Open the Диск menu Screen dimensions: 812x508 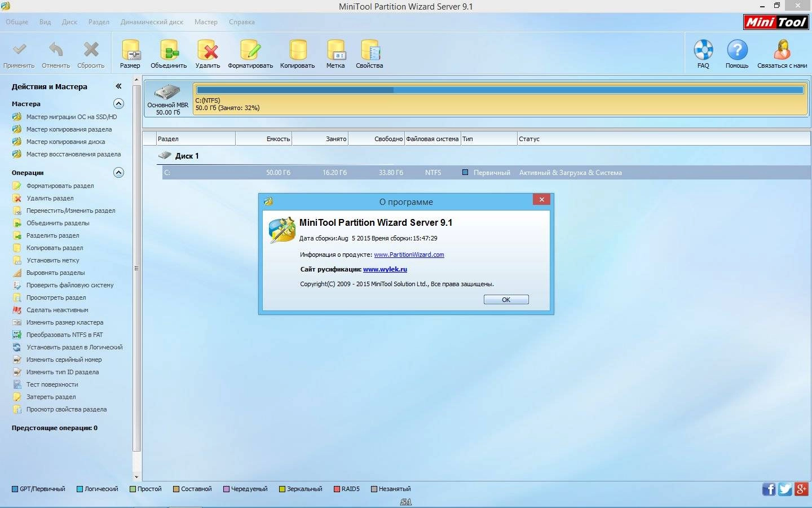click(x=69, y=22)
